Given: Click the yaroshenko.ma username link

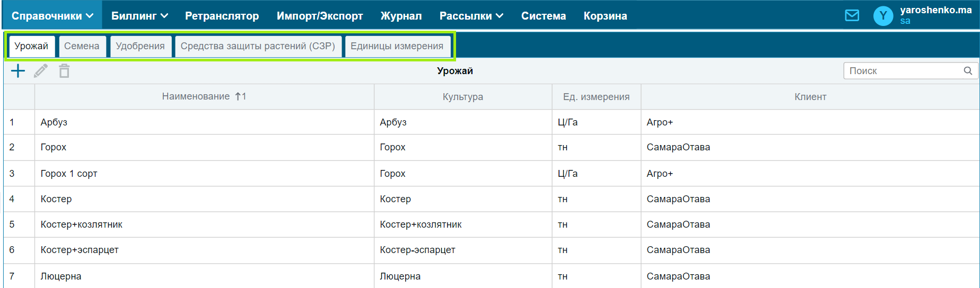Looking at the screenshot, I should point(935,10).
